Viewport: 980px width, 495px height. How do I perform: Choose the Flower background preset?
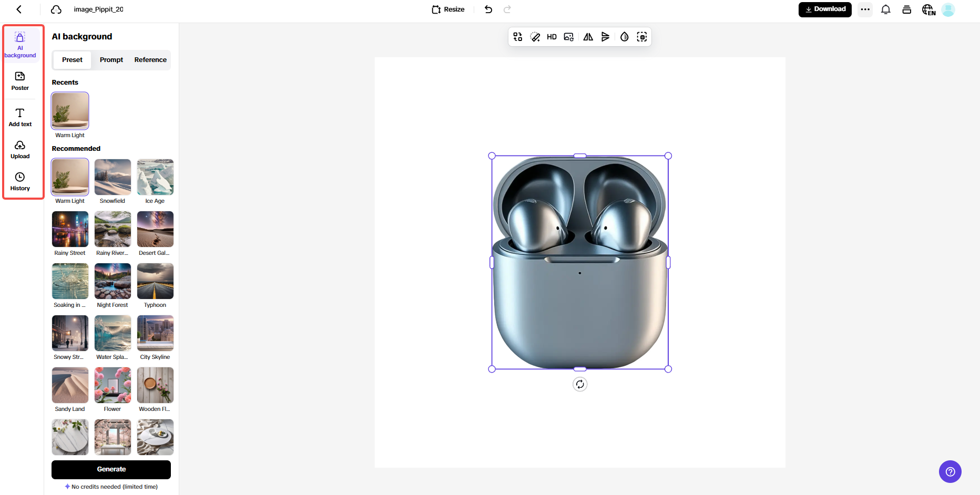coord(113,385)
